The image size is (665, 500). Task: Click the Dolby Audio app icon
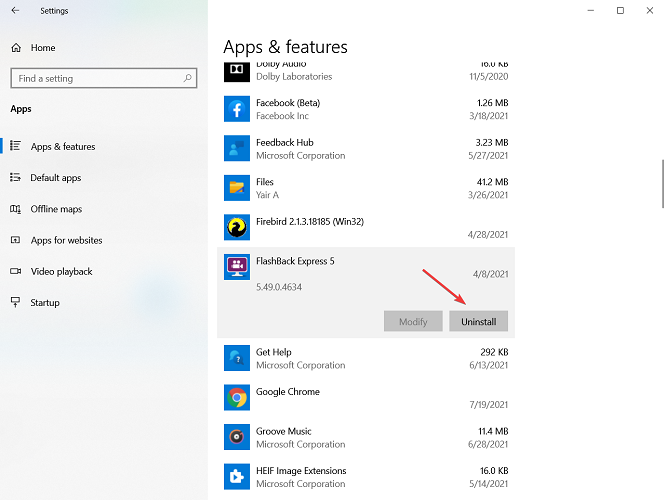click(237, 72)
